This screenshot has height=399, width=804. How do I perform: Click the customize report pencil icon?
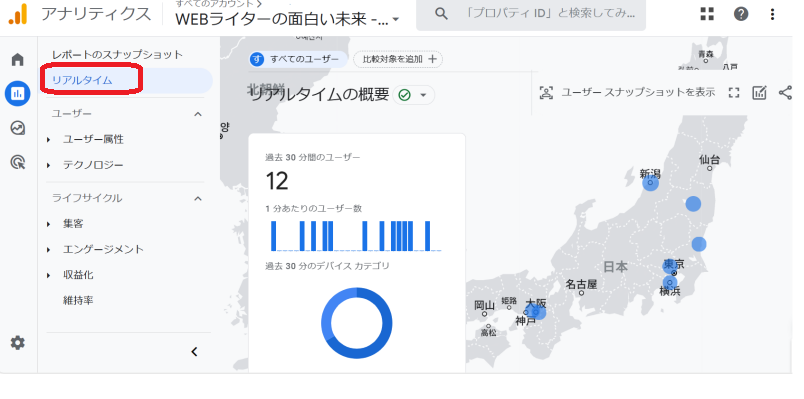[759, 93]
